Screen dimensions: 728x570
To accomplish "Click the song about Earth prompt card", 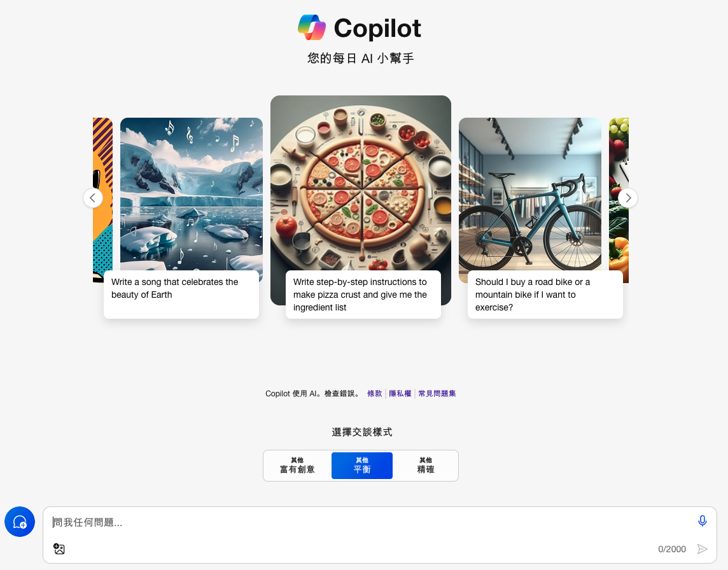I will (x=181, y=295).
